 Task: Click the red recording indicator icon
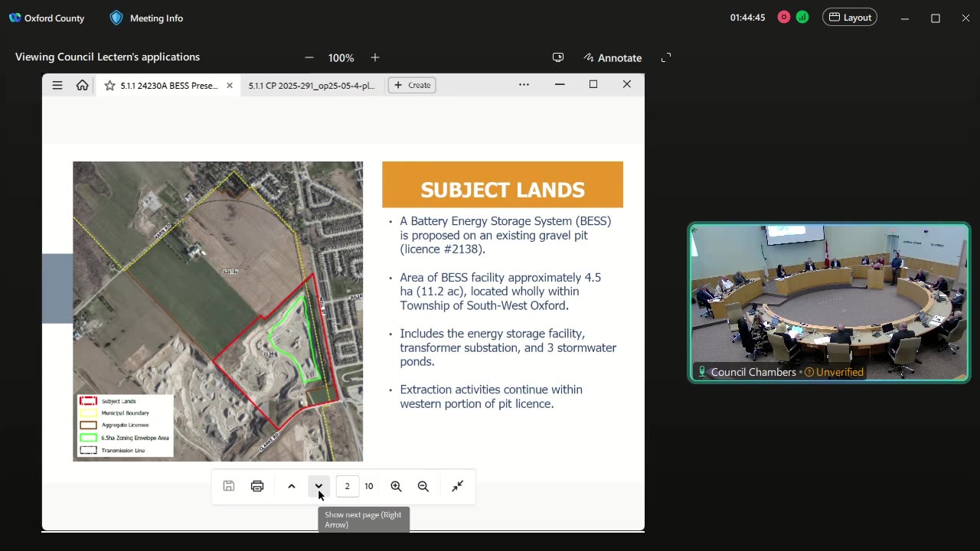[784, 17]
